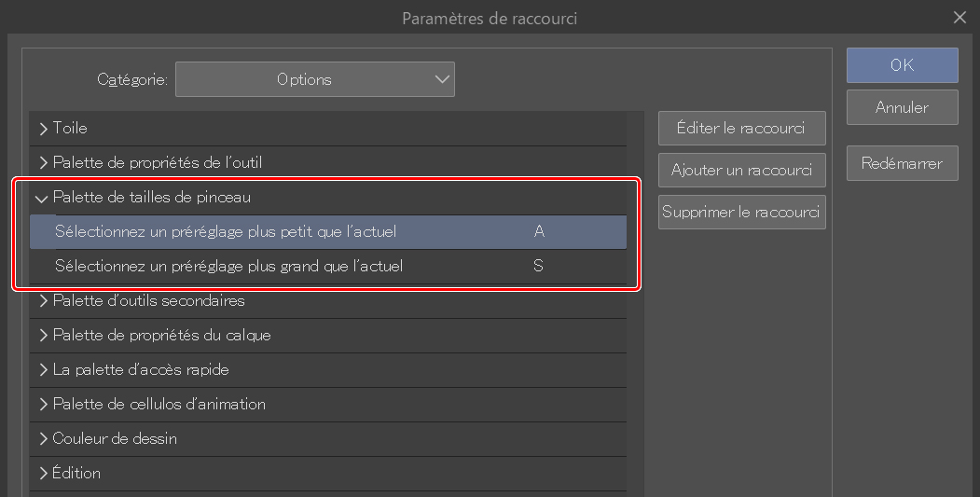Viewport: 980px width, 497px height.
Task: Confirm with the OK button
Action: tap(902, 65)
